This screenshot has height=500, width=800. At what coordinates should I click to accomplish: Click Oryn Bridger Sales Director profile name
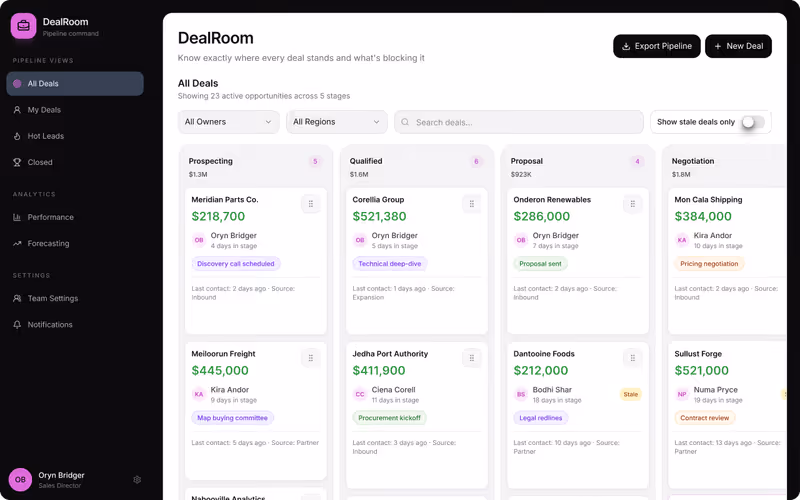pos(61,475)
